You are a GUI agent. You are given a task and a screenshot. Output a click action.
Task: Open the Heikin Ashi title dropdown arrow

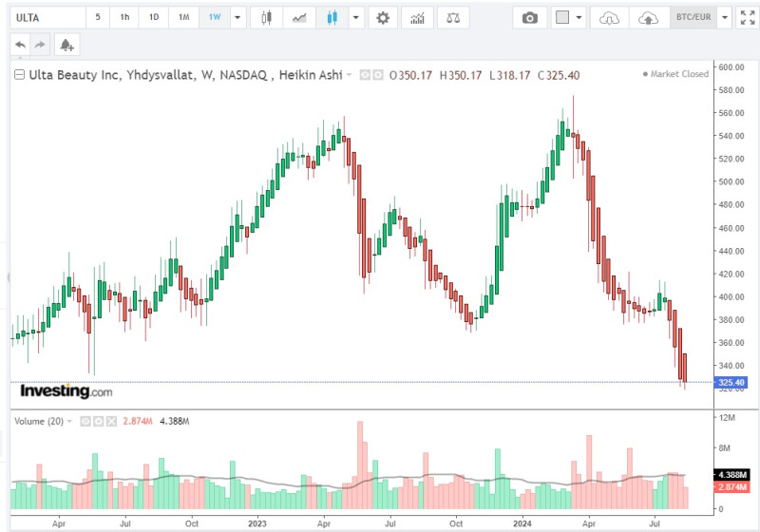pyautogui.click(x=349, y=75)
